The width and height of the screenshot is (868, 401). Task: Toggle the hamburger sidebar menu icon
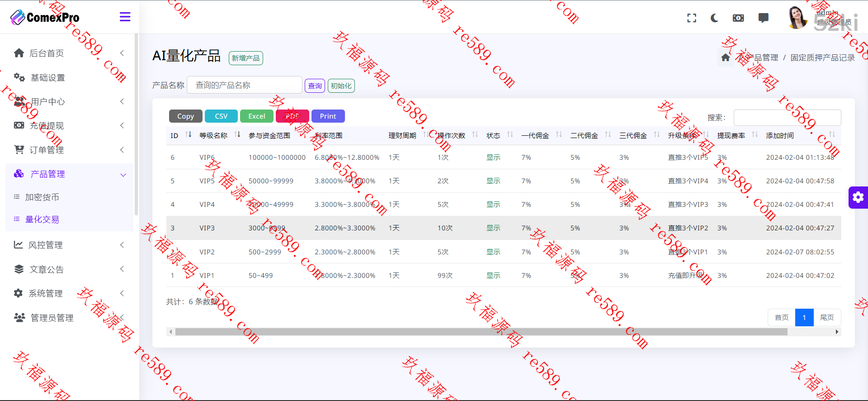click(x=125, y=17)
